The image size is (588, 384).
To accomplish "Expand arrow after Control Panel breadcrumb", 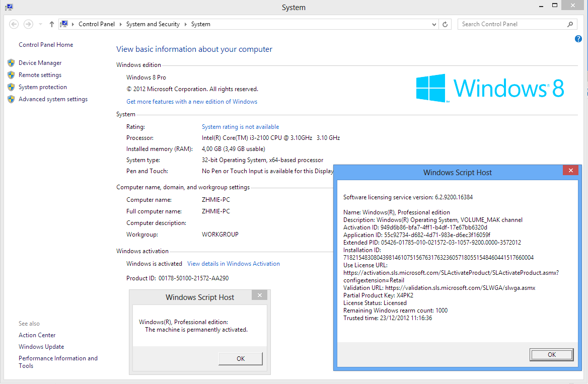I will tap(120, 24).
